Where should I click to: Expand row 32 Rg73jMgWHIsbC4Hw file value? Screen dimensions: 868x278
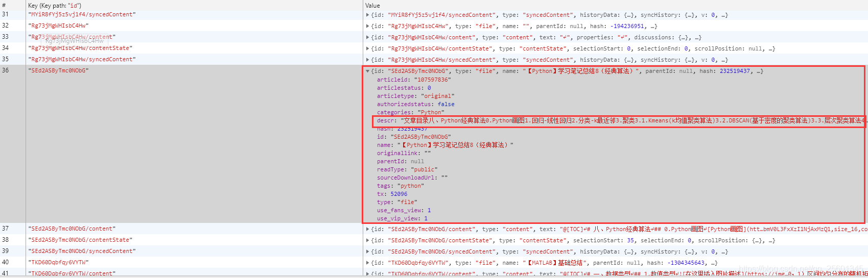[368, 26]
